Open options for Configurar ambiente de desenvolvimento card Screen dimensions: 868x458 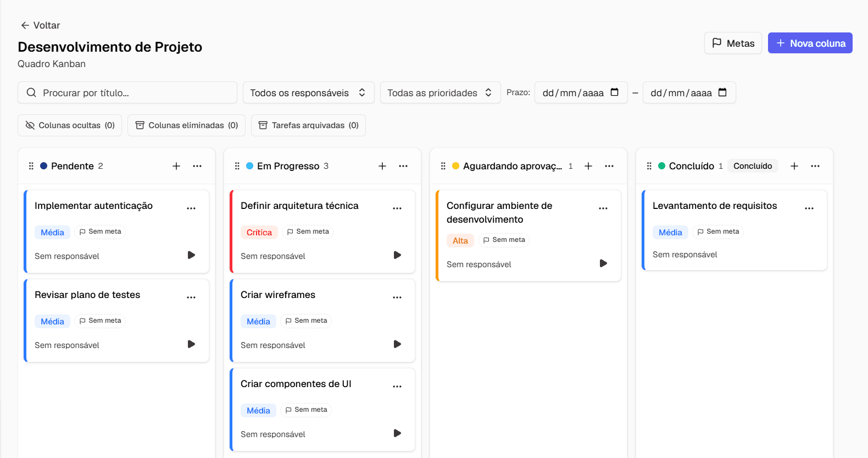[603, 208]
